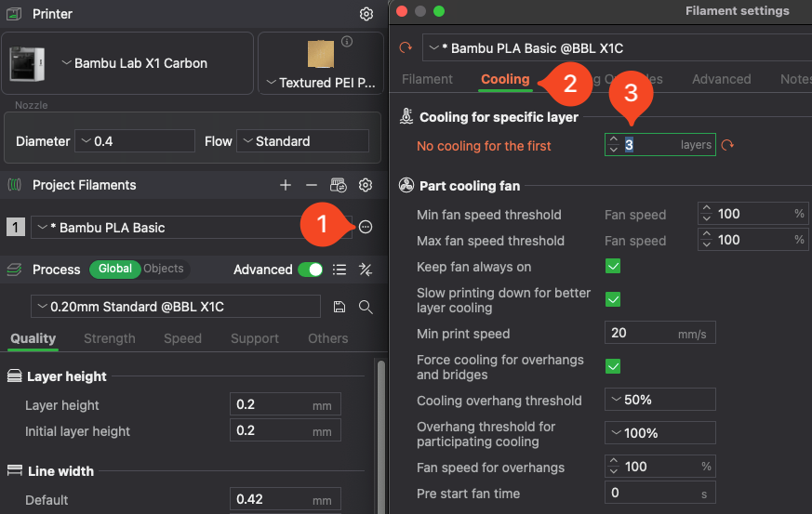Search process settings with magnifier icon
This screenshot has height=514, width=812.
[366, 307]
